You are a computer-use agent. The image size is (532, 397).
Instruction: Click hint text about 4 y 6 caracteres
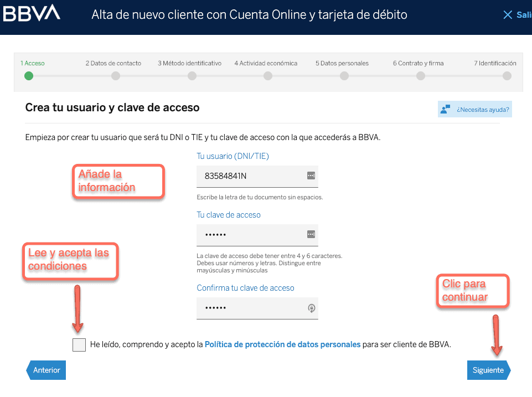click(270, 263)
